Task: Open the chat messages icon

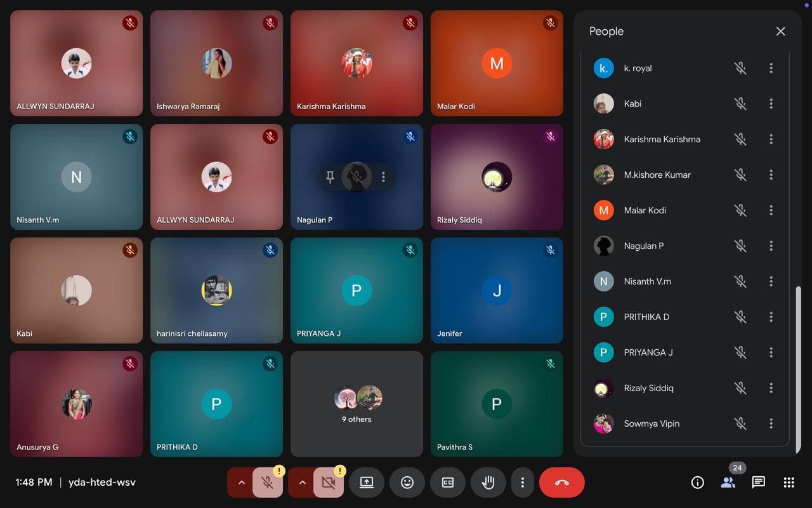Action: pos(758,483)
